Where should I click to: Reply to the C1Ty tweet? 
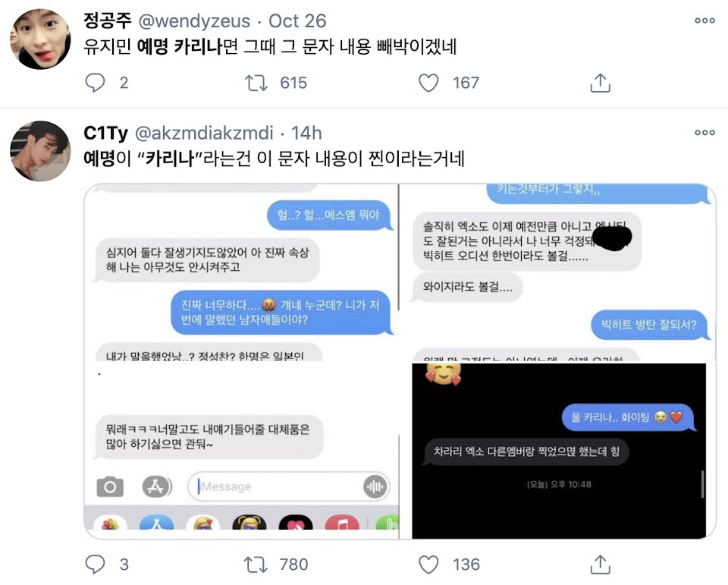(96, 564)
